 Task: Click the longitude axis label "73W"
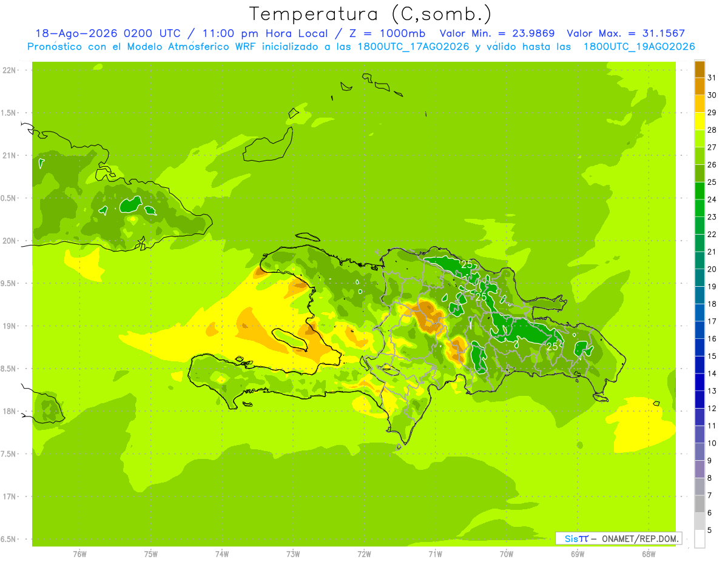293,554
